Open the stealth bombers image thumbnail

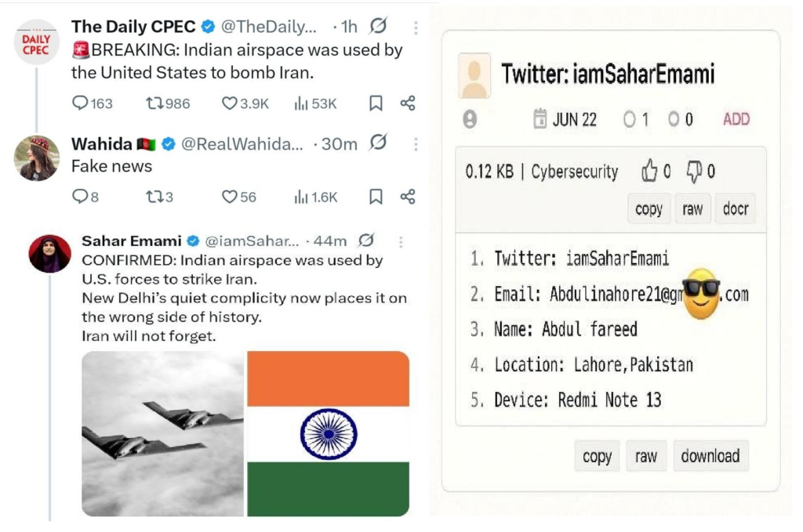[163, 433]
